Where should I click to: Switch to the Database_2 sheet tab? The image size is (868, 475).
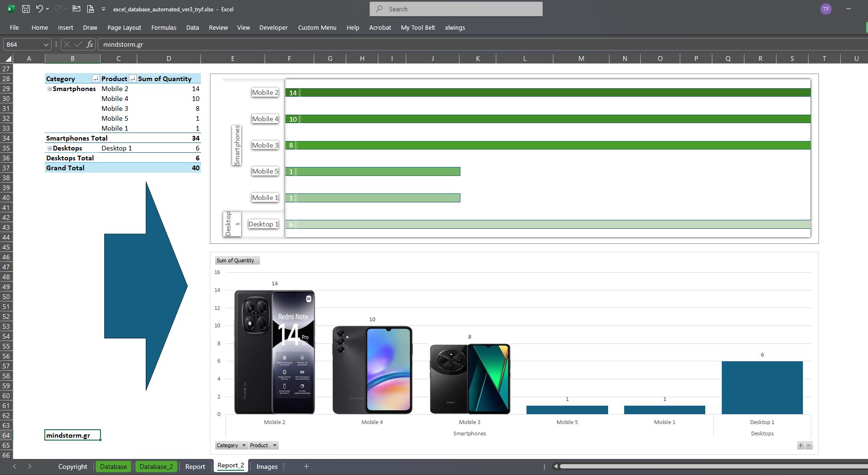[x=156, y=467]
